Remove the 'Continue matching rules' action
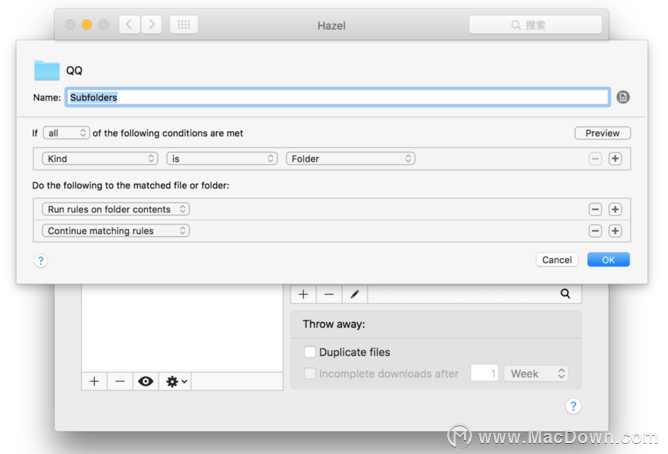Viewport: 668px width, 454px height. (595, 231)
